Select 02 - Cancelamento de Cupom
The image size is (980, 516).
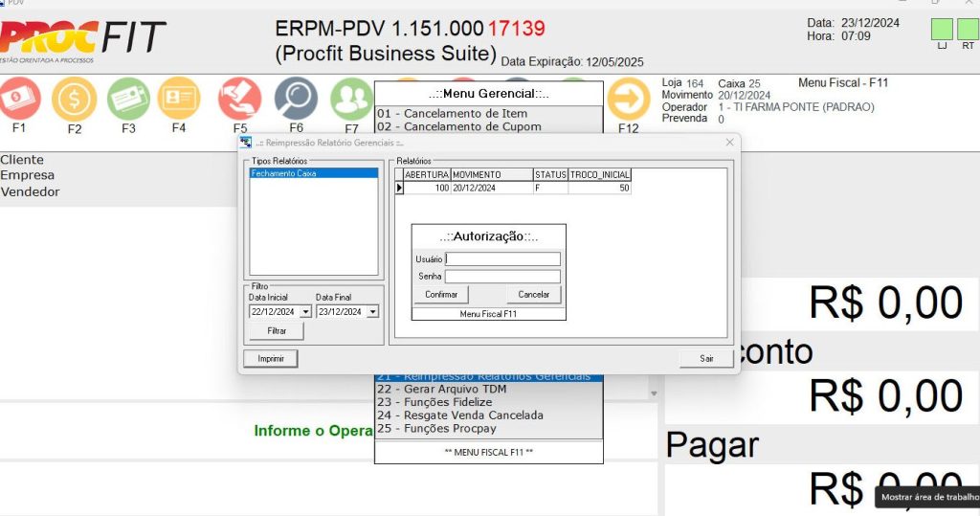pos(489,126)
